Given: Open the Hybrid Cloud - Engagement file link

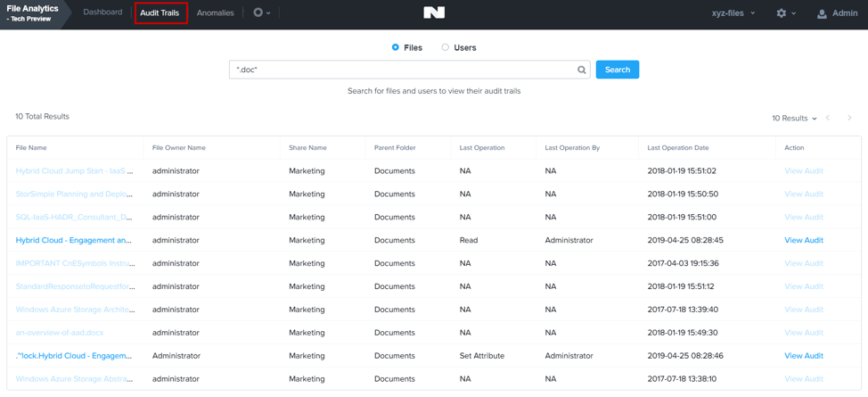Looking at the screenshot, I should coord(74,241).
